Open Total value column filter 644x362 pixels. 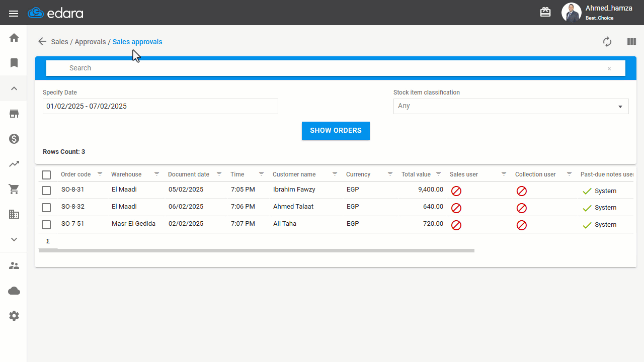coord(439,174)
